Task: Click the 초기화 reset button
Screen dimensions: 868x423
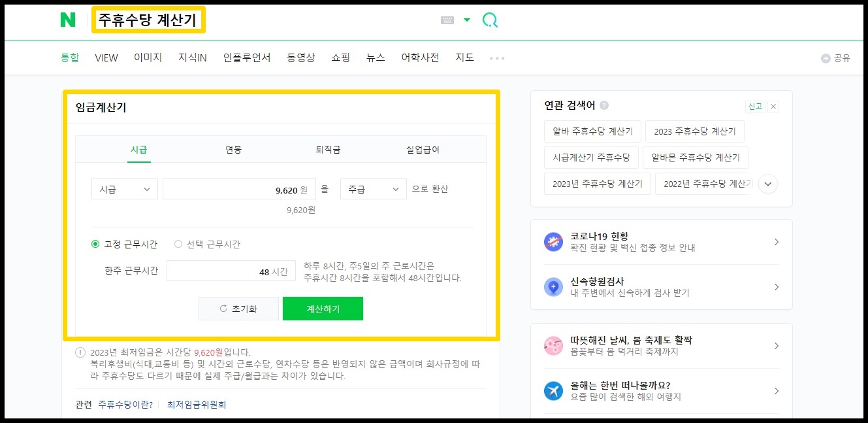Action: (238, 309)
